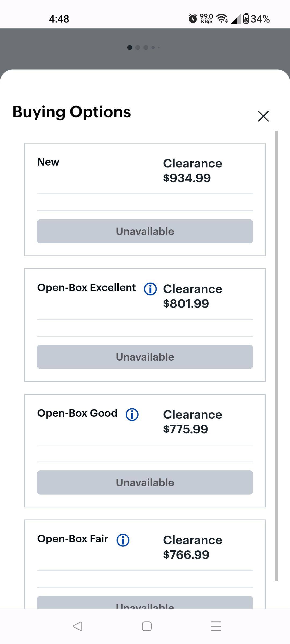The image size is (290, 644).
Task: Tap info icon beside Open-Box Fair
Action: [123, 540]
